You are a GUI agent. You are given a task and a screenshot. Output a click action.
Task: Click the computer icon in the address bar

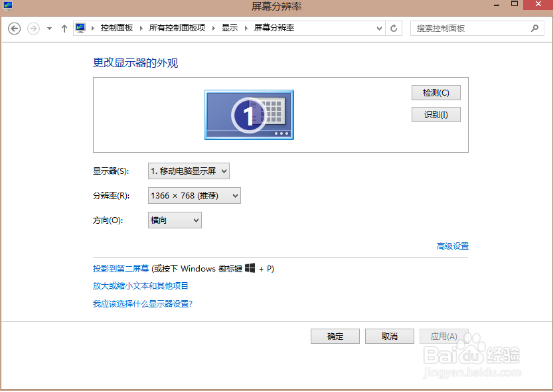(81, 28)
